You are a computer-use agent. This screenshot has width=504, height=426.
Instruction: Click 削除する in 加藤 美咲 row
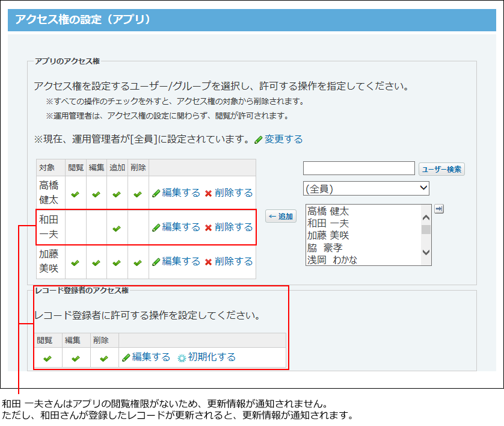click(x=234, y=261)
